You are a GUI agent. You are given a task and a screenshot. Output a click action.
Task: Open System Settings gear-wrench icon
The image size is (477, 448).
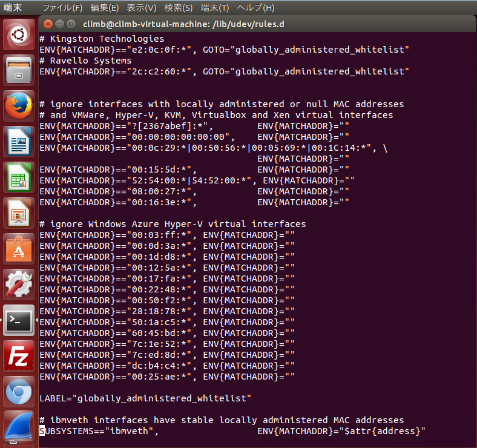click(x=19, y=285)
